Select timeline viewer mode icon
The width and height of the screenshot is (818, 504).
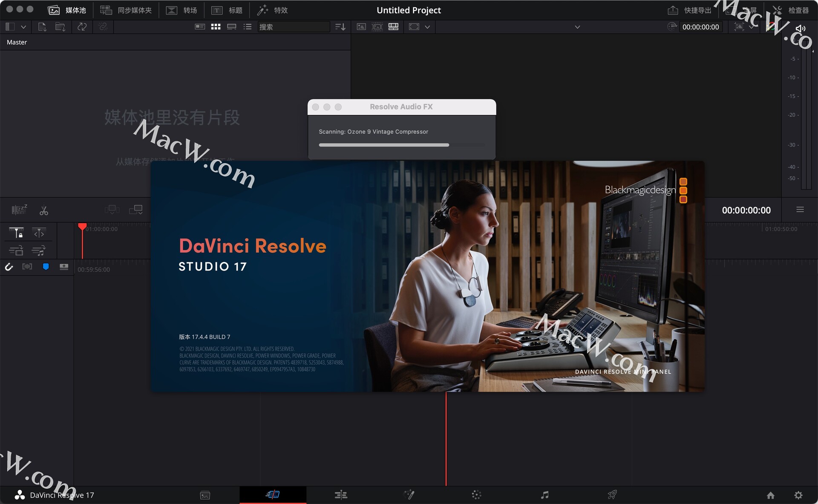[x=393, y=27]
